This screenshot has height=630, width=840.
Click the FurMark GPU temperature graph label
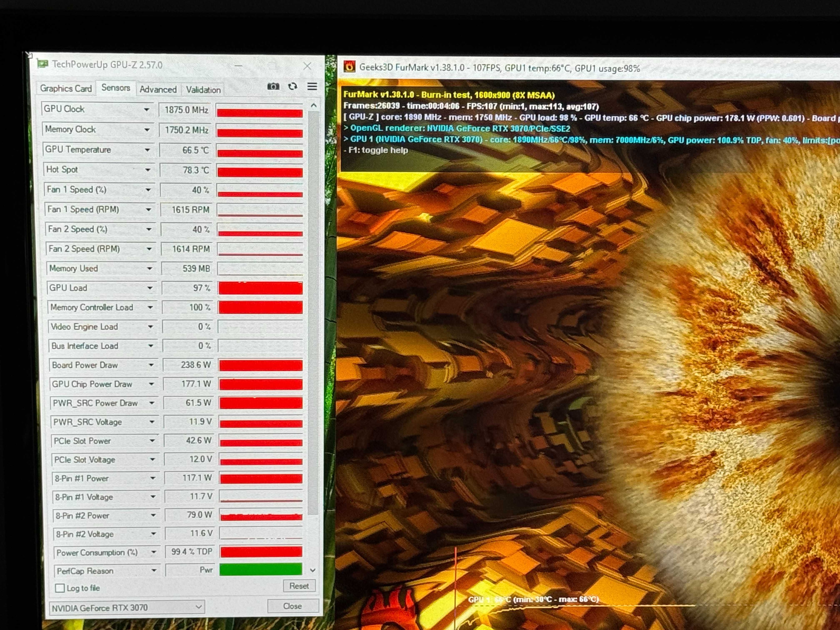[533, 599]
